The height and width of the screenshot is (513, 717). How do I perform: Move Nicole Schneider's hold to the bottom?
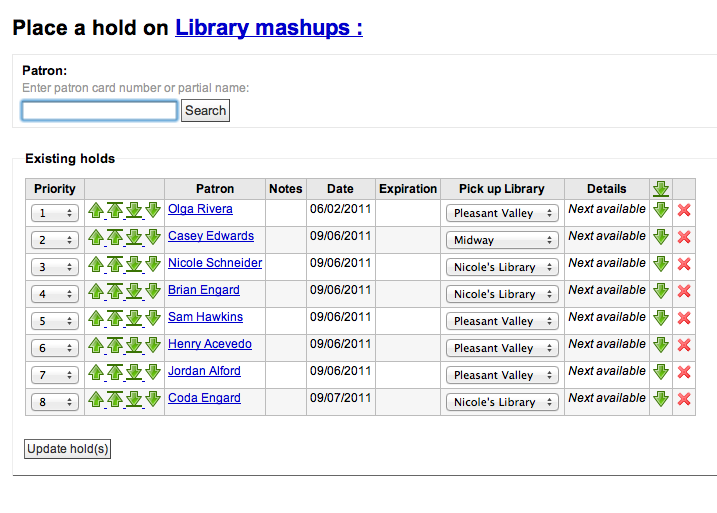tap(134, 264)
